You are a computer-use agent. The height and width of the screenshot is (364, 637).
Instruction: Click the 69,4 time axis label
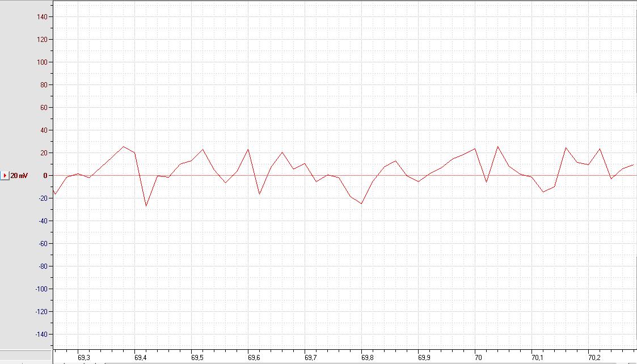[x=141, y=358]
